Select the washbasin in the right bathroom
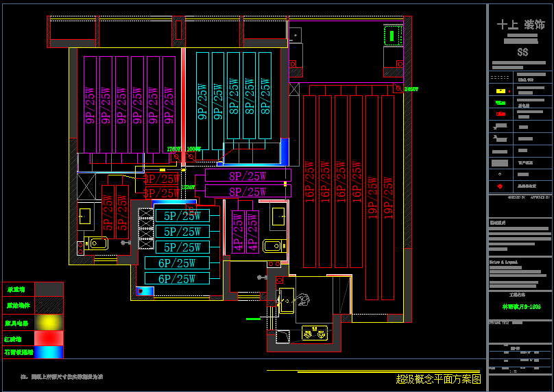Viewport: 554px width, 392px height. 278,217
